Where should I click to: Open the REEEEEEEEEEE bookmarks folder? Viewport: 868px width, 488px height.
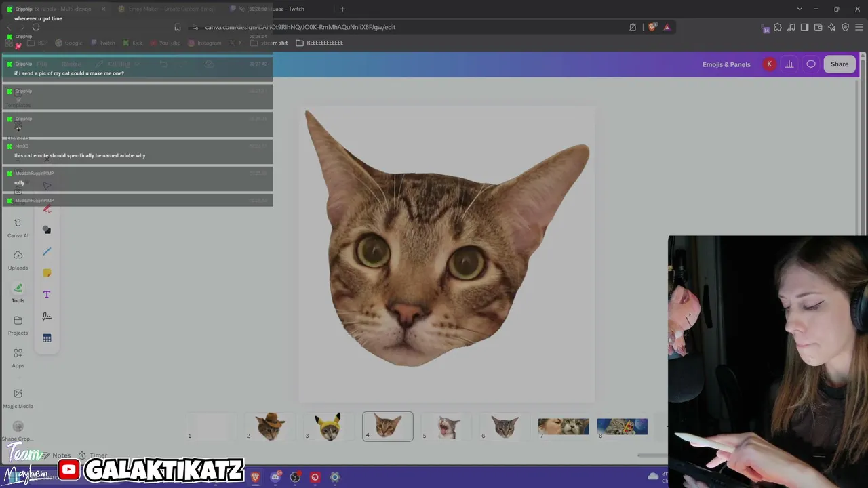tap(319, 43)
